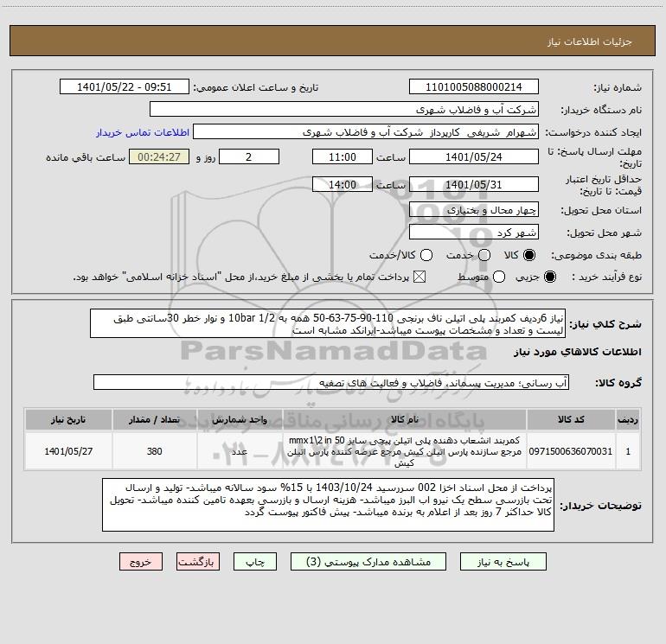
Task: Click the تعداد / مقدار column header
Action: [155, 419]
